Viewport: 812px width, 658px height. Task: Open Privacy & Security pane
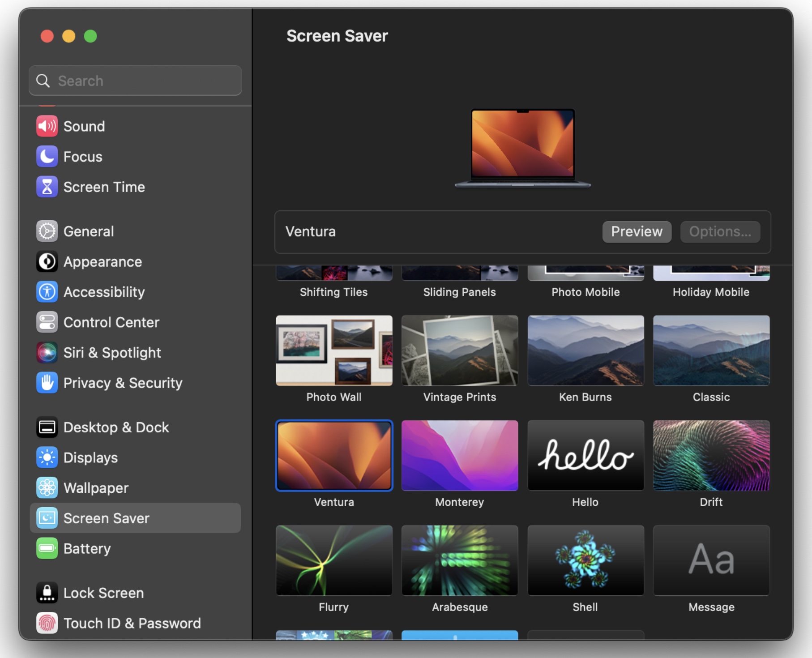(x=135, y=383)
